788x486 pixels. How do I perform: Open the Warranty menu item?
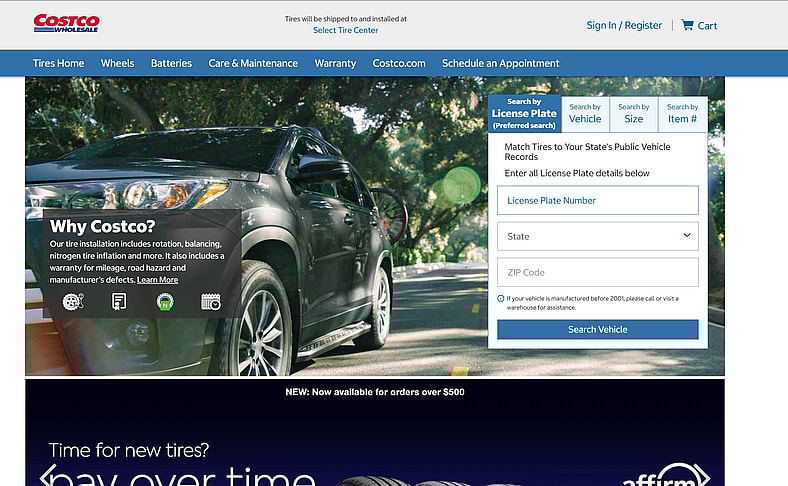335,63
